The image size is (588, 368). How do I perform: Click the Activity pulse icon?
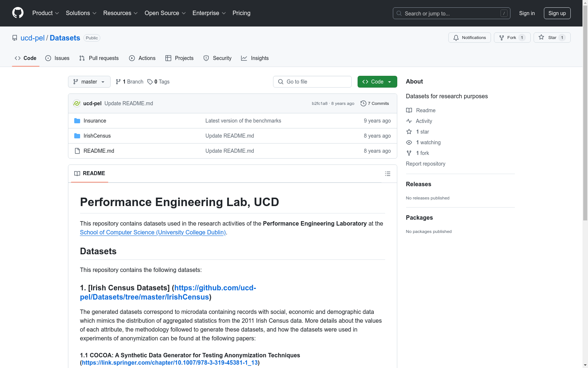409,121
